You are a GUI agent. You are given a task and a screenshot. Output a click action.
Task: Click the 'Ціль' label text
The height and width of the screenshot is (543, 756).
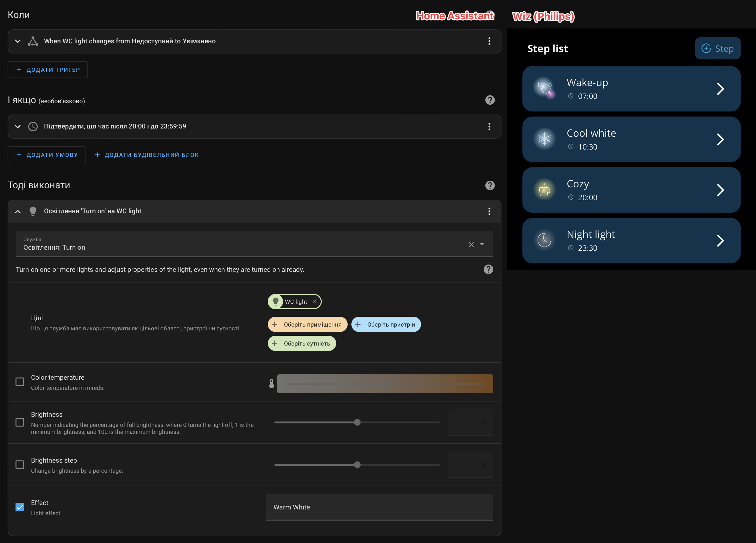tap(37, 318)
